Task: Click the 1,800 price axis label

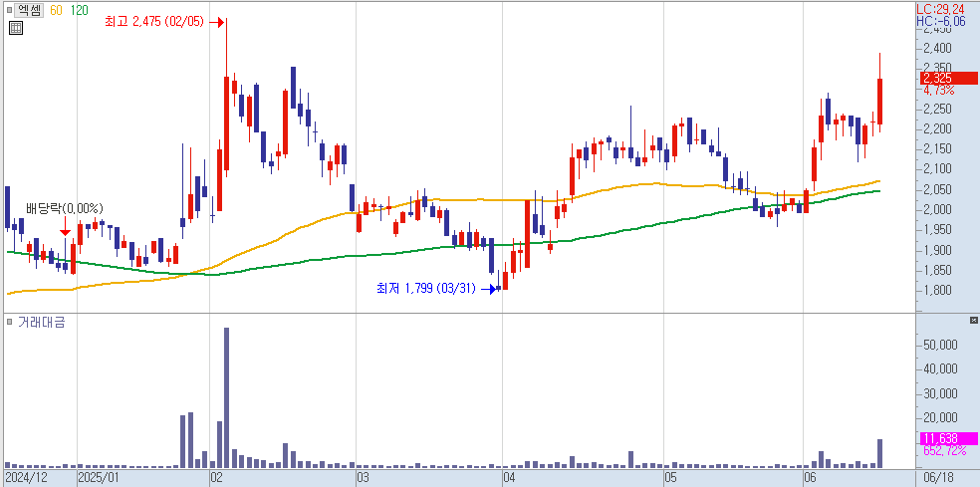Action: [x=937, y=291]
